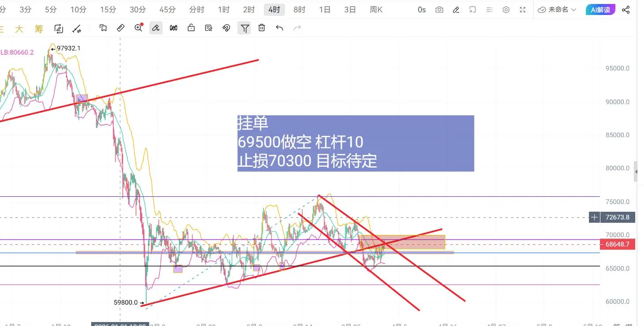Click the 85000.0 price axis label
This screenshot has height=326, width=644.
click(x=617, y=135)
